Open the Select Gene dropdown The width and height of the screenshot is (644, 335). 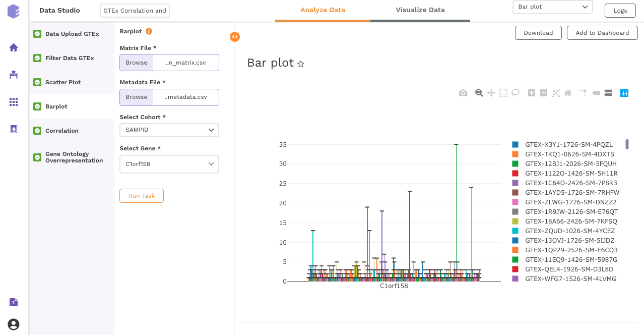[169, 164]
